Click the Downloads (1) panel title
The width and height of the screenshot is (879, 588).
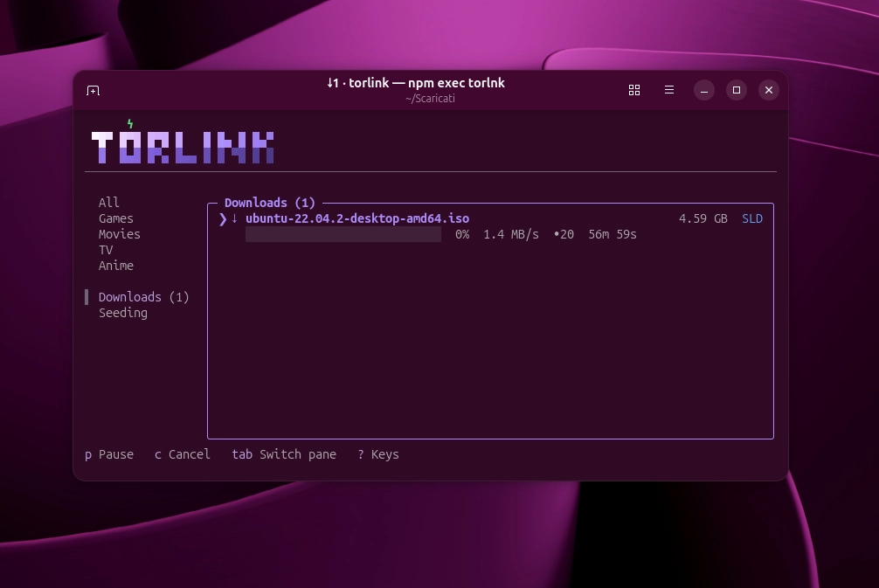pyautogui.click(x=270, y=203)
